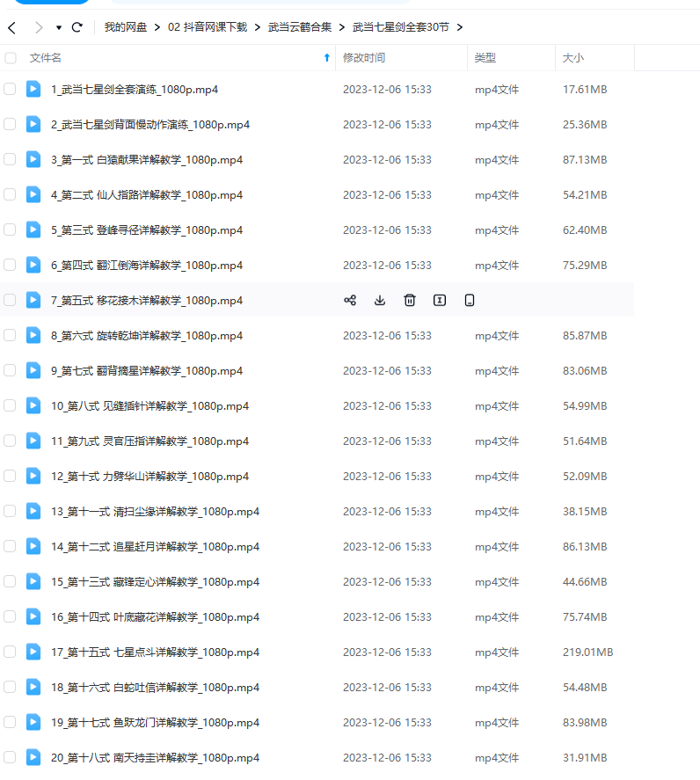700x780 pixels.
Task: Click video icon of 18_第十六式 白蛇吐信
Action: click(x=33, y=687)
